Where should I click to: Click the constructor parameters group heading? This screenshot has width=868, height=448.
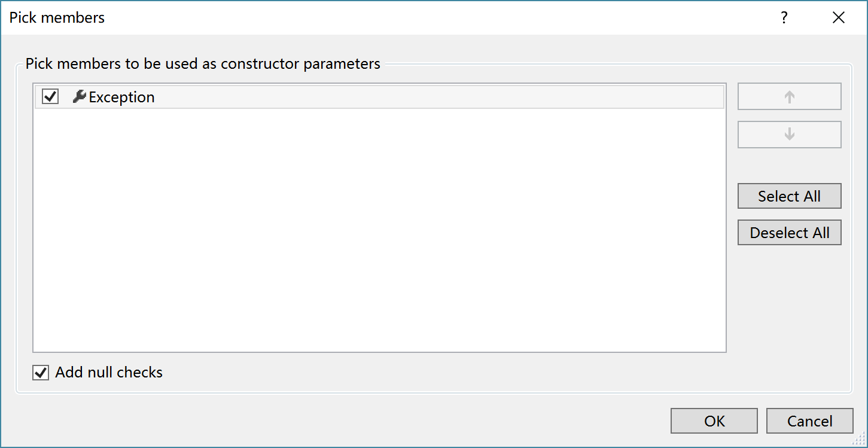203,63
